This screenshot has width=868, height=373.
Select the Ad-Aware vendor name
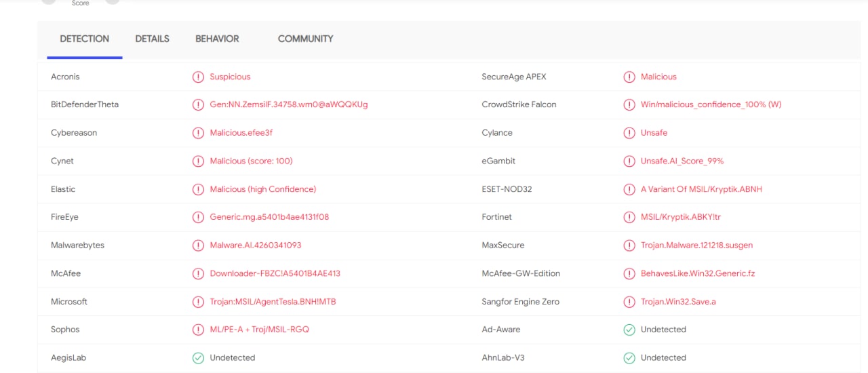point(501,330)
